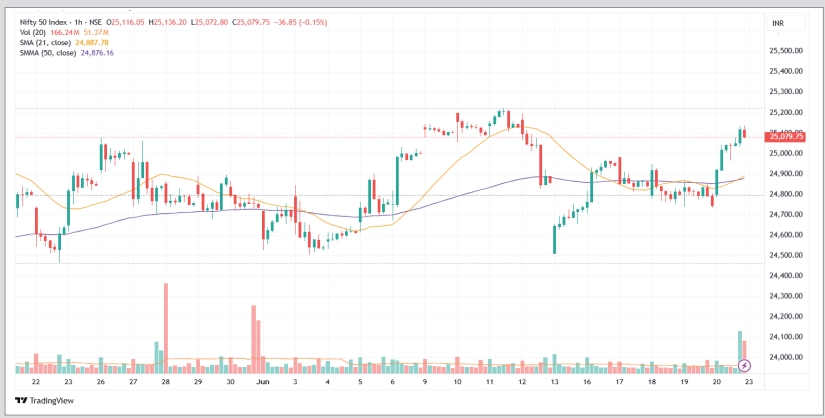Click the 24,500.00 price axis label
Screen dimensions: 825x418
pos(786,255)
